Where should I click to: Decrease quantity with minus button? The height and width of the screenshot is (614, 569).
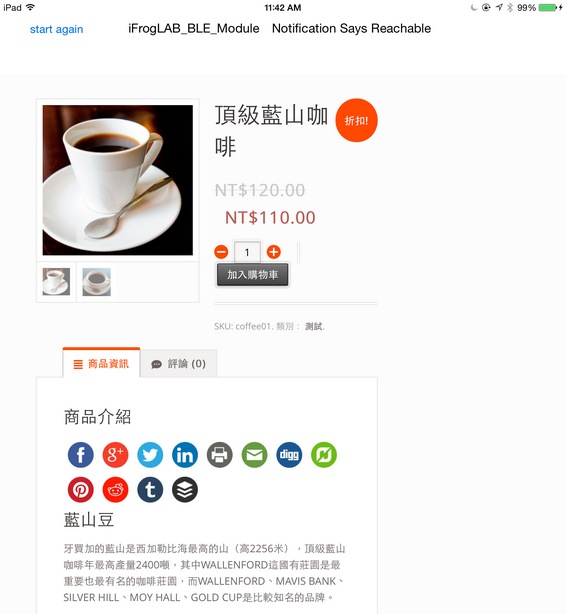[x=221, y=252]
